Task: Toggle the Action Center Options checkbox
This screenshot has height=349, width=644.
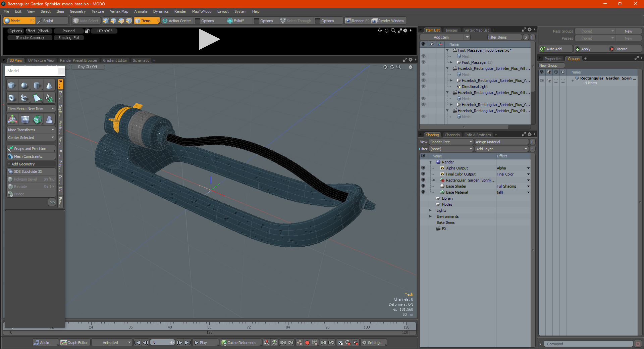Action: pyautogui.click(x=198, y=21)
